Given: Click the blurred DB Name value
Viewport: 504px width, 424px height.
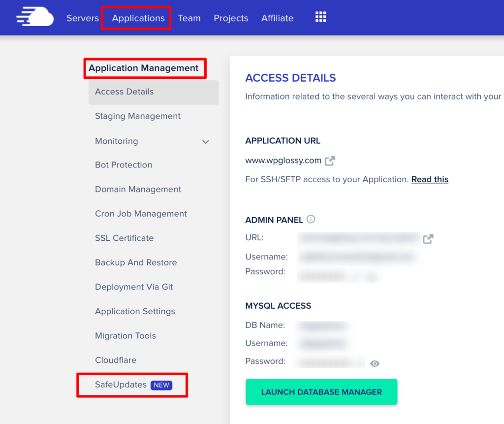Looking at the screenshot, I should click(323, 326).
